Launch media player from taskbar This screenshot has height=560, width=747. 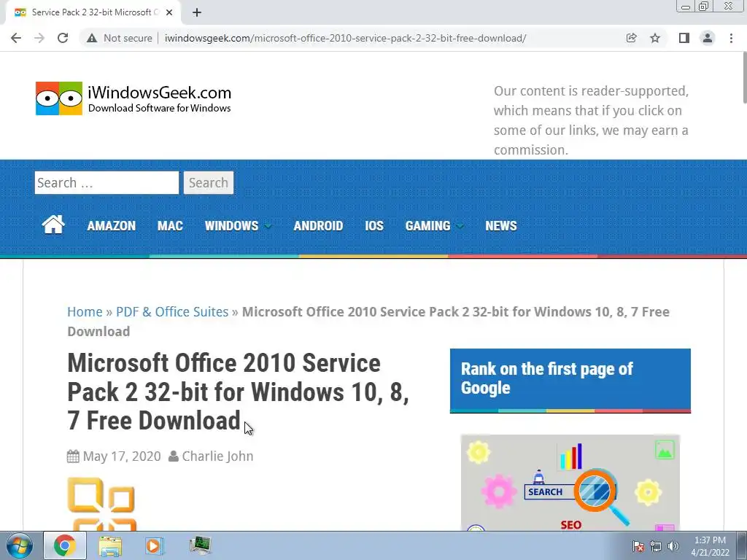[x=154, y=545]
